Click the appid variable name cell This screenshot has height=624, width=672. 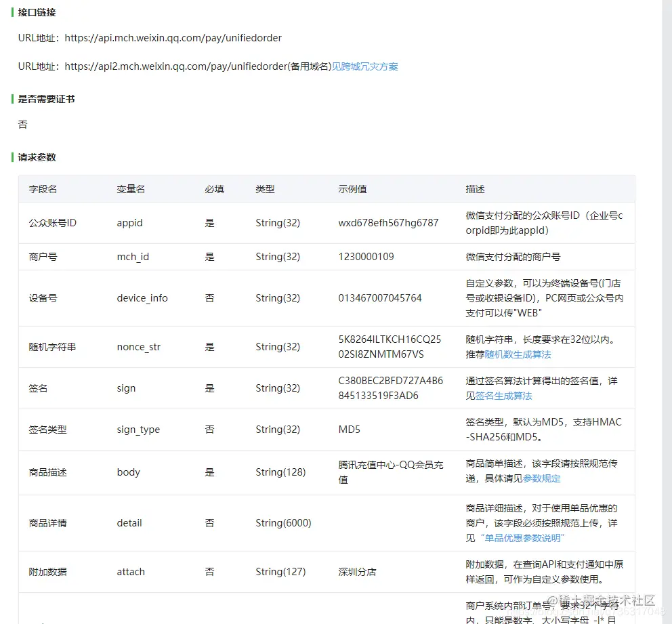coord(129,222)
